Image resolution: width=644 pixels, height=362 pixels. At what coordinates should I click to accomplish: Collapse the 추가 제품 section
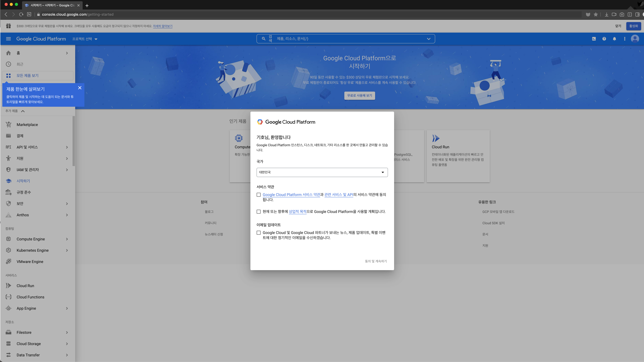tap(23, 111)
